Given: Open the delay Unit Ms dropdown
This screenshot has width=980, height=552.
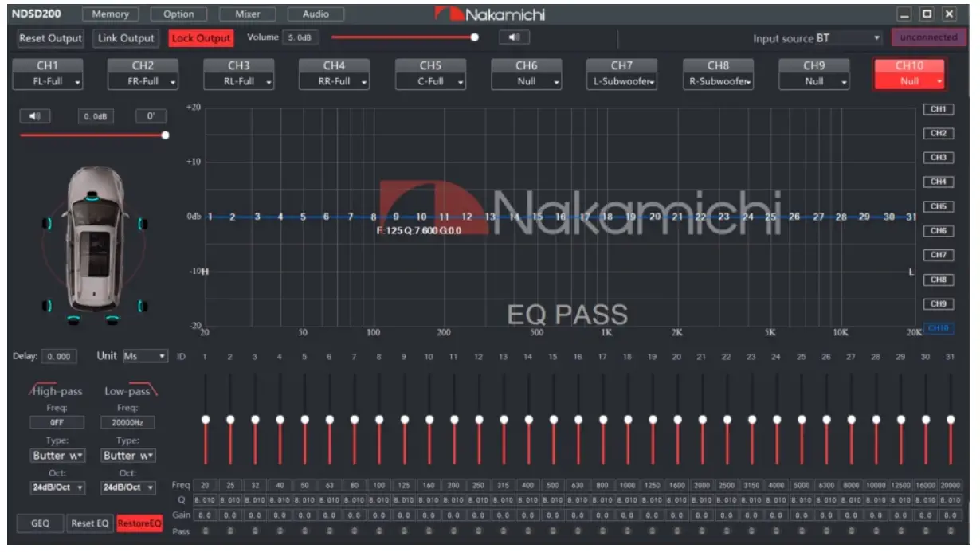Looking at the screenshot, I should [144, 356].
